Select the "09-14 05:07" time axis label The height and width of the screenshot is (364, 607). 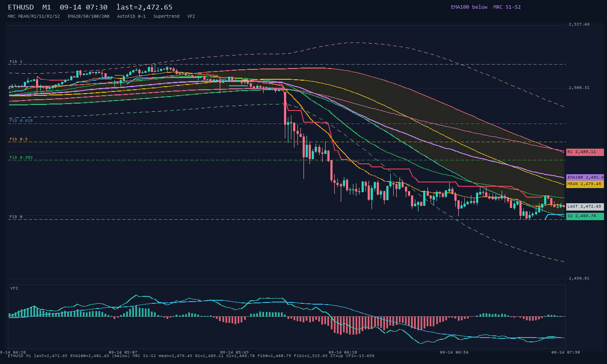[x=123, y=352]
